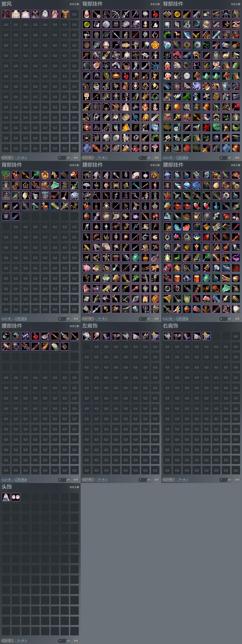Go to 下一页 in 背部挂件 page 1 panel
Screen dimensions: 242x644
101,158
